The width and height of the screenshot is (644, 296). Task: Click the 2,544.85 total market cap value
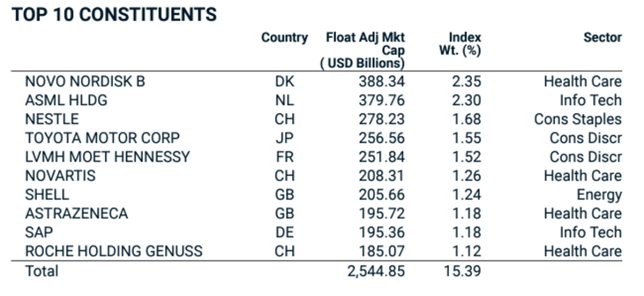tap(376, 271)
